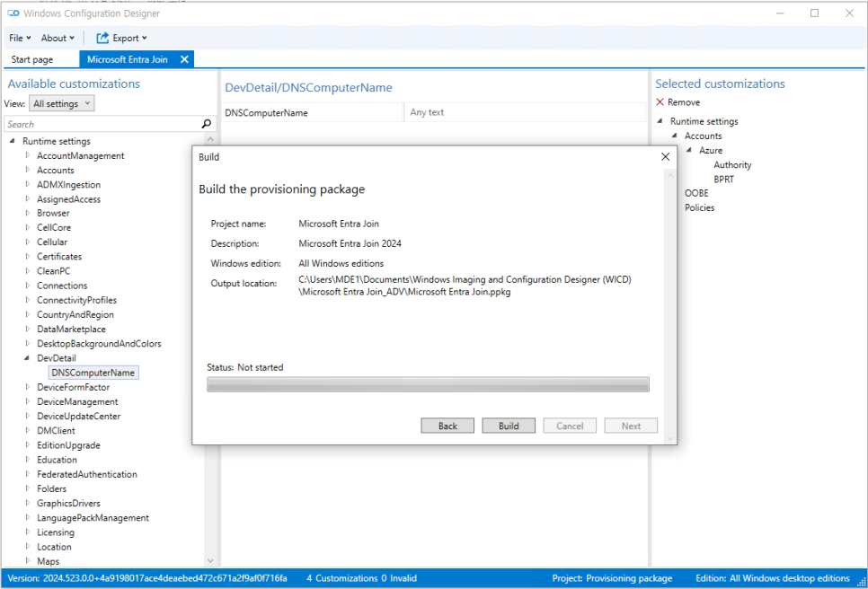Select the DeviceUpdateCenter tree item
Viewport: 868px width, 589px height.
point(78,416)
